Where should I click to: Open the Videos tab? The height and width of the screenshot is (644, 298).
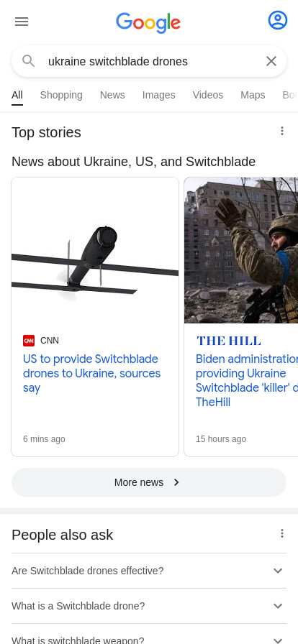coord(208,95)
